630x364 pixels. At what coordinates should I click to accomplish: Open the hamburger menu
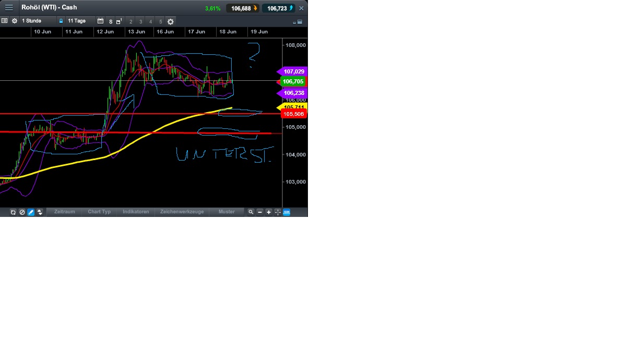[x=9, y=7]
